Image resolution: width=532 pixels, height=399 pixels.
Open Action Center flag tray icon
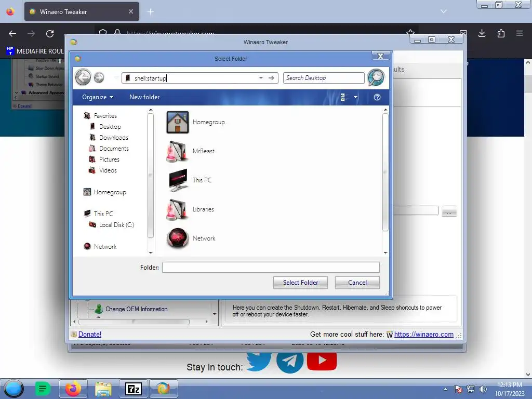pos(458,389)
